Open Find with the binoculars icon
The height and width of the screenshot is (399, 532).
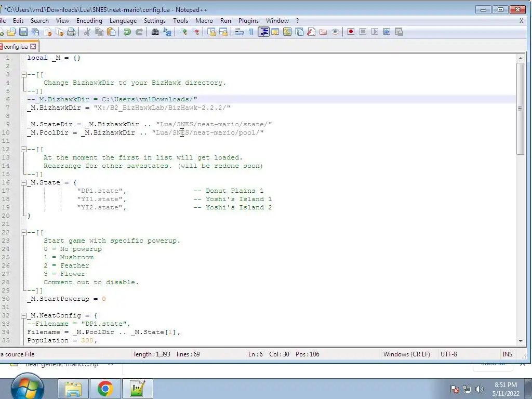coord(155,32)
